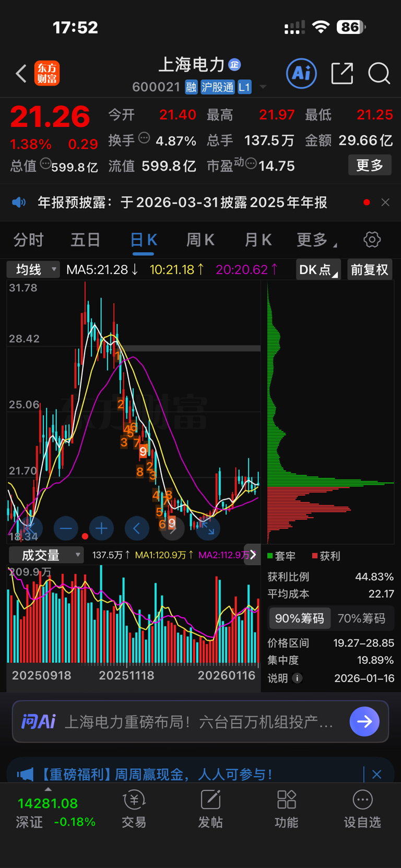Image resolution: width=401 pixels, height=868 pixels.
Task: Toggle the 前复权 adjustment button
Action: click(370, 269)
